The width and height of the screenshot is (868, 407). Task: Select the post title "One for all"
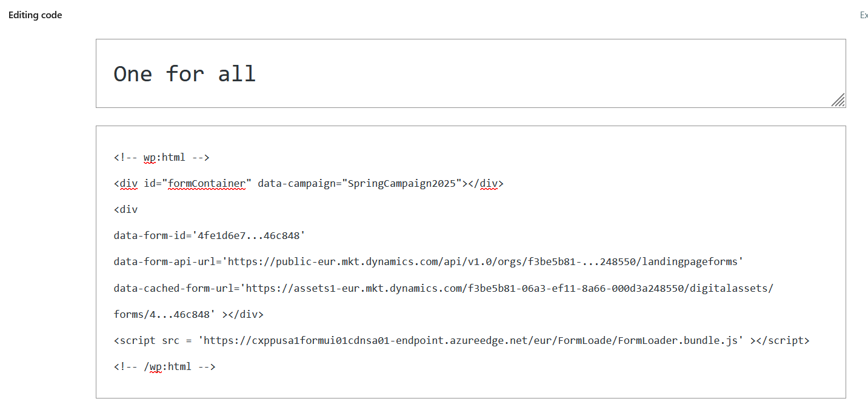tap(184, 73)
